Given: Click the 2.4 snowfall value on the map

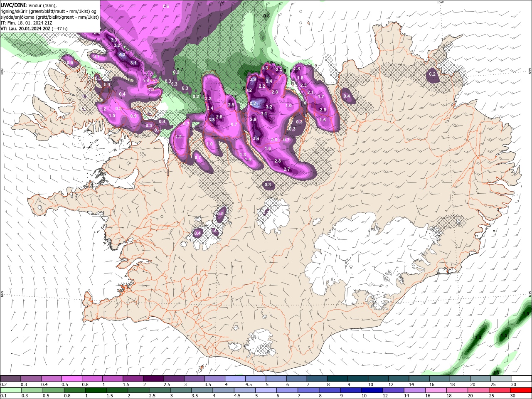Looking at the screenshot, I should (x=210, y=108).
